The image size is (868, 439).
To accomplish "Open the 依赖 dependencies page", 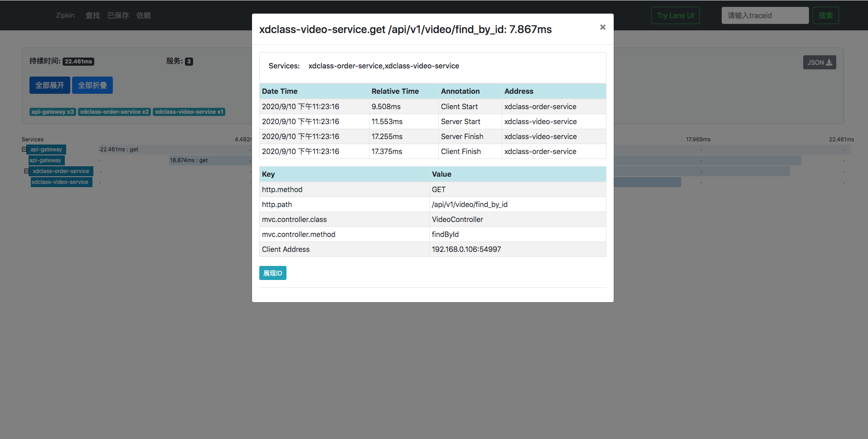I will pyautogui.click(x=144, y=15).
